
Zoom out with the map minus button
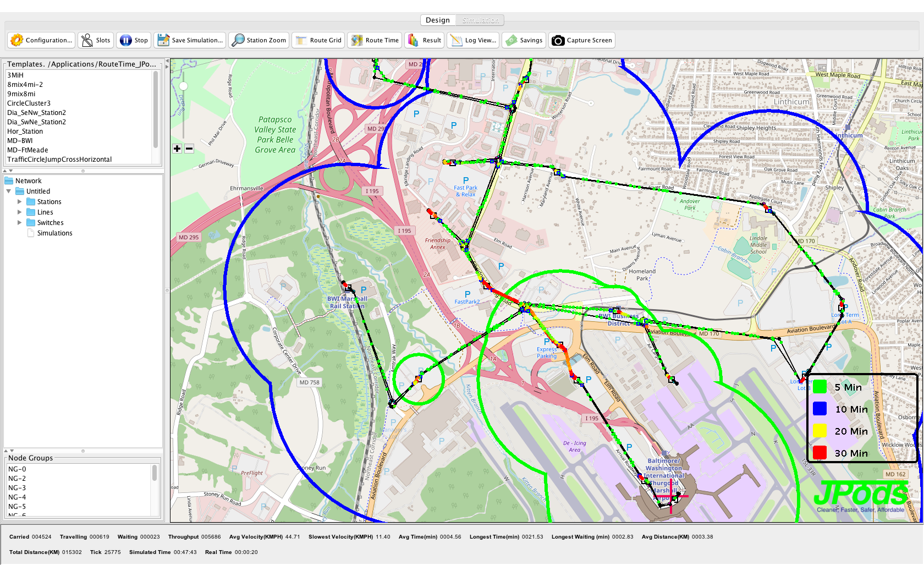(189, 149)
